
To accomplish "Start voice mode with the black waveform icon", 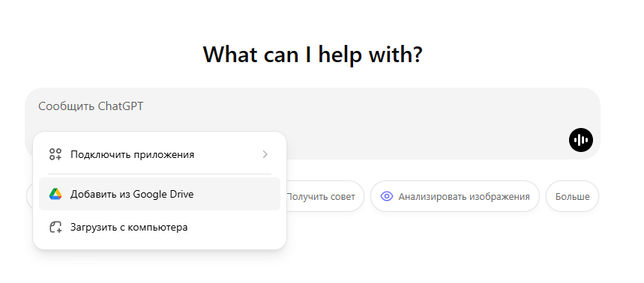I will click(x=581, y=140).
